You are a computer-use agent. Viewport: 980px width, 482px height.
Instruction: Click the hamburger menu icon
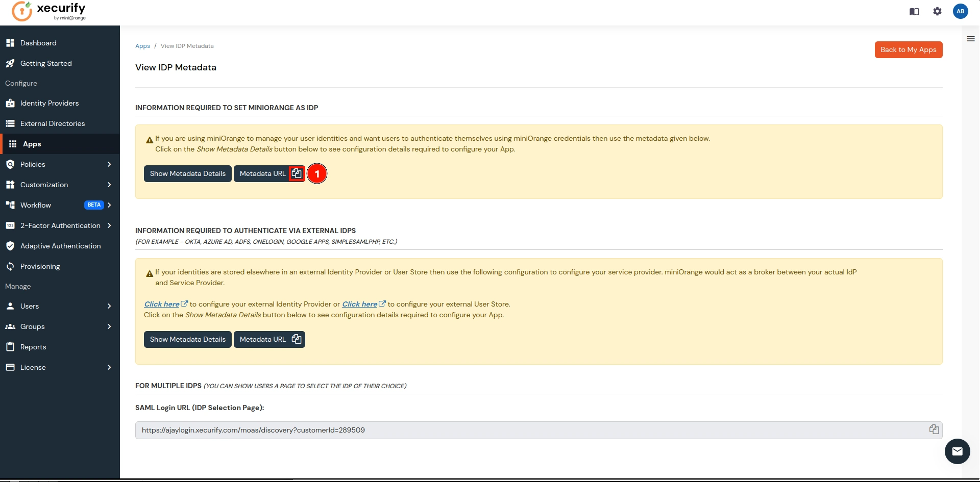(970, 39)
